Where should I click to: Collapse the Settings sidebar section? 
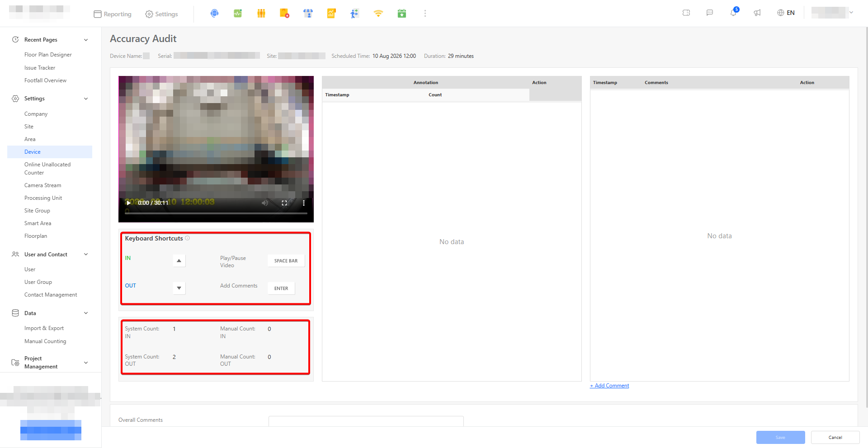click(86, 99)
